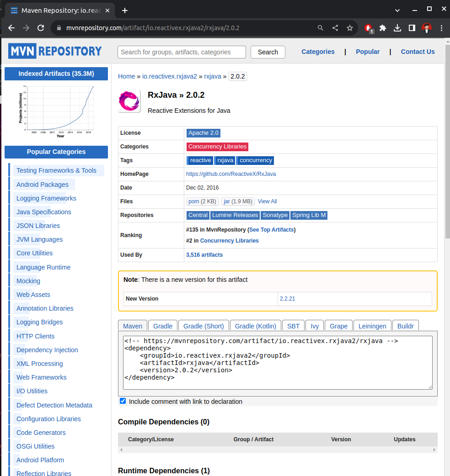
Task: Open the Extensions puzzle icon
Action: (x=383, y=28)
